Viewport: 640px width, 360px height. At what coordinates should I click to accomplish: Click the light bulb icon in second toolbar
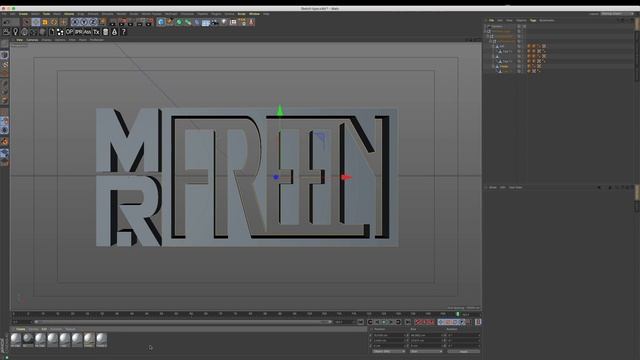coord(16,32)
